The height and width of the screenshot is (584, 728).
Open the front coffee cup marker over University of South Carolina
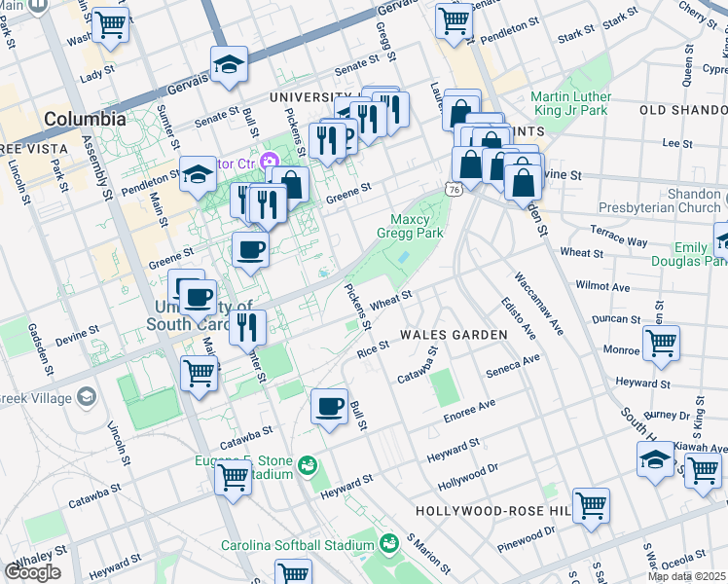198,299
